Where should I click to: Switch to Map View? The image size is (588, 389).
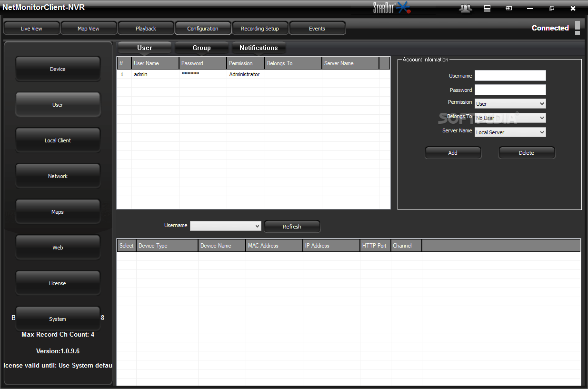point(89,28)
